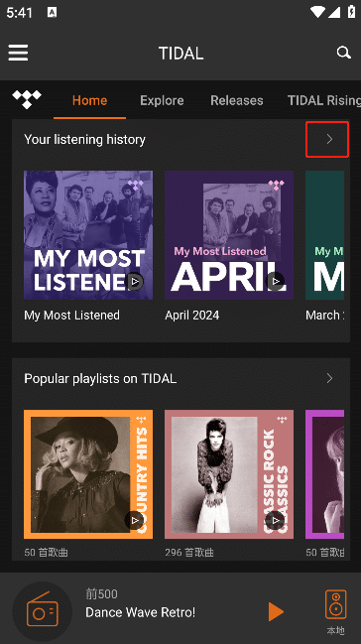This screenshot has width=361, height=644.
Task: Switch to the Explore tab
Action: click(x=162, y=100)
